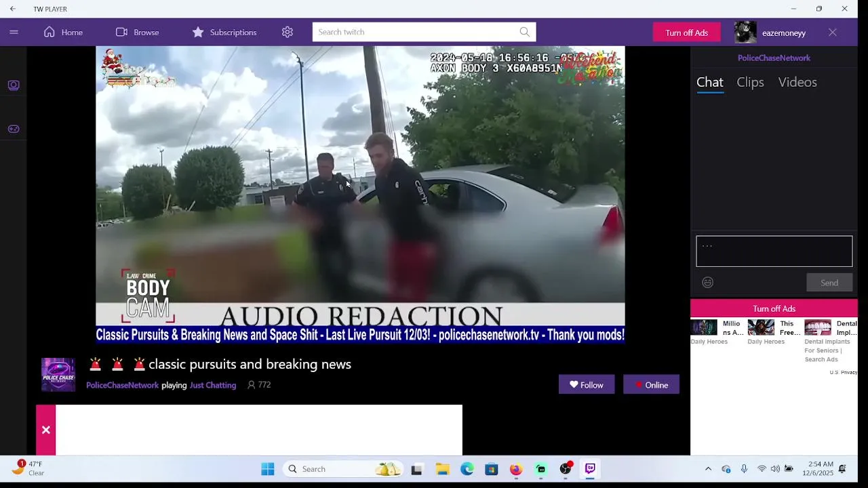Viewport: 868px width, 488px height.
Task: Open the OBS icon on the taskbar
Action: pyautogui.click(x=566, y=469)
